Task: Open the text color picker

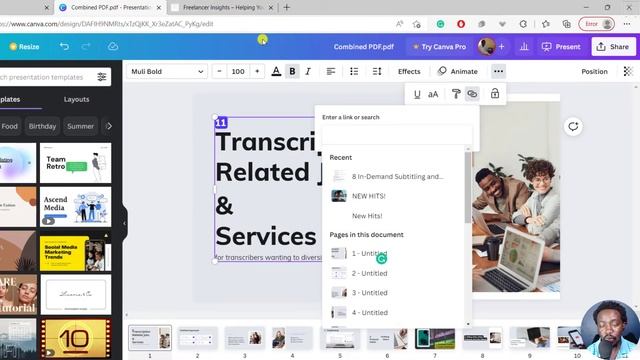Action: point(276,71)
